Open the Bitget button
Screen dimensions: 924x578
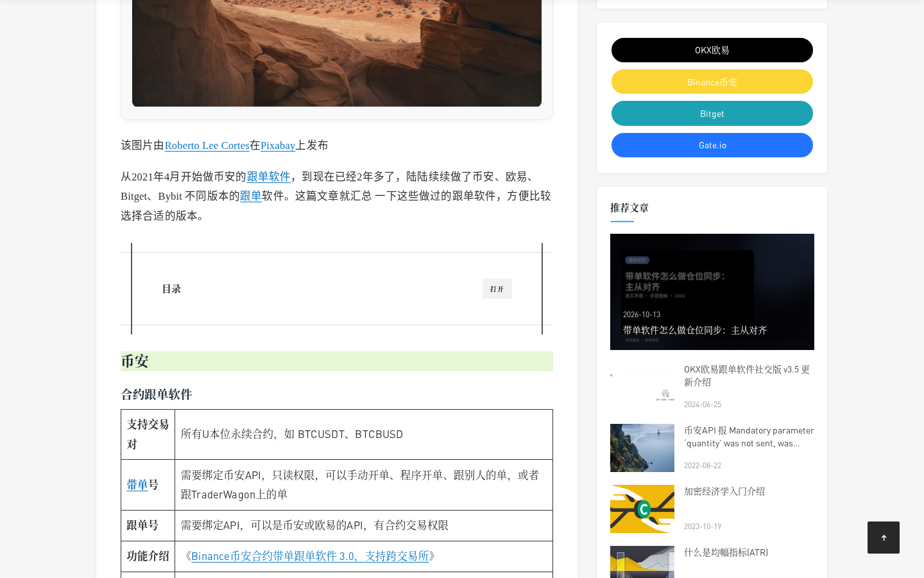[712, 114]
